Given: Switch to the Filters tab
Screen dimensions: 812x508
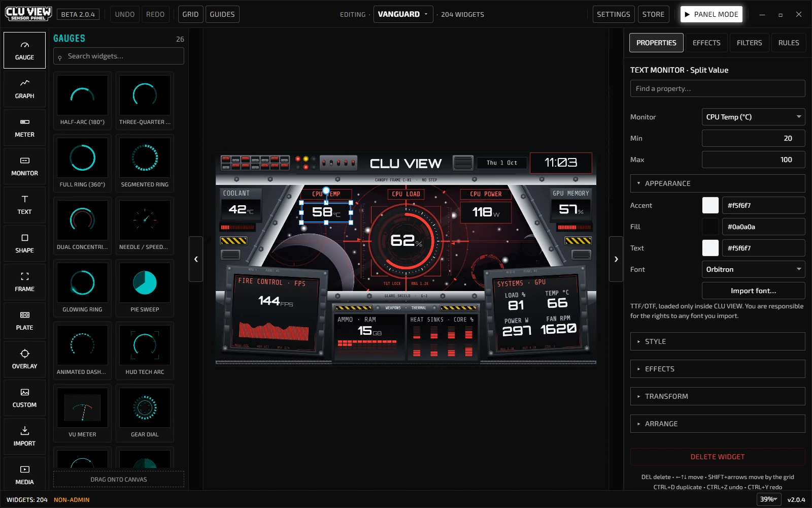Looking at the screenshot, I should [x=749, y=43].
